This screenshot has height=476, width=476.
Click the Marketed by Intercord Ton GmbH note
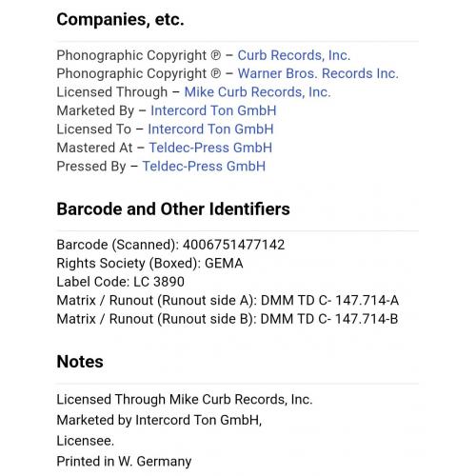click(159, 420)
